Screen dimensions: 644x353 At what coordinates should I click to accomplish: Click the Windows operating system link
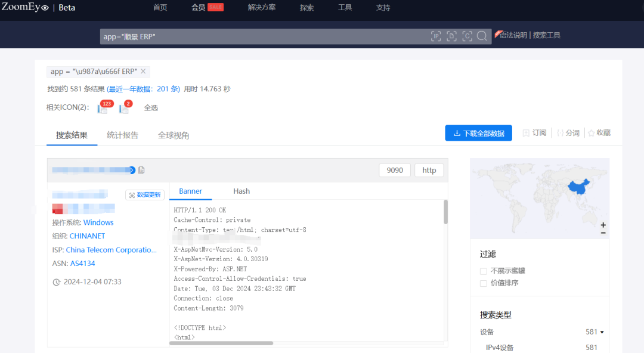(98, 222)
